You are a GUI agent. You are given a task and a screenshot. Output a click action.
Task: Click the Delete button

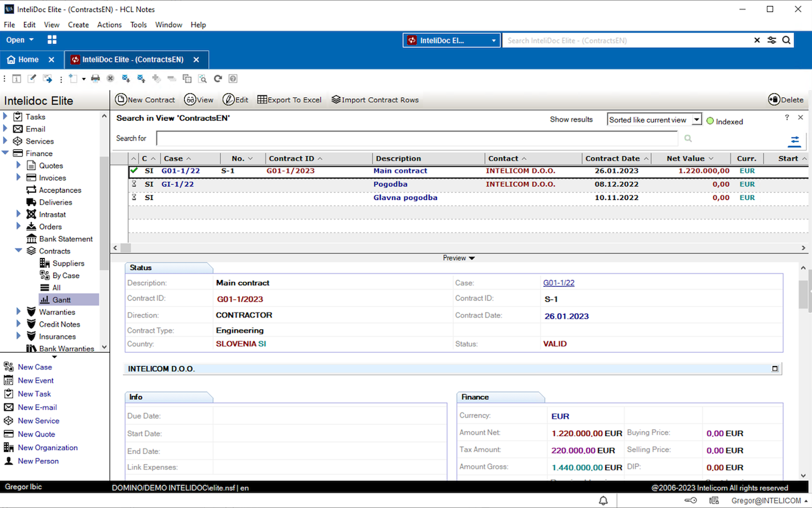pos(786,100)
